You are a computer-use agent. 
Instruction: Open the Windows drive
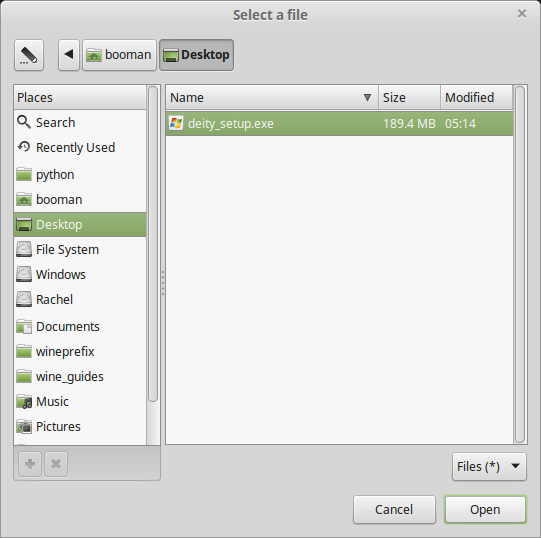click(80, 274)
